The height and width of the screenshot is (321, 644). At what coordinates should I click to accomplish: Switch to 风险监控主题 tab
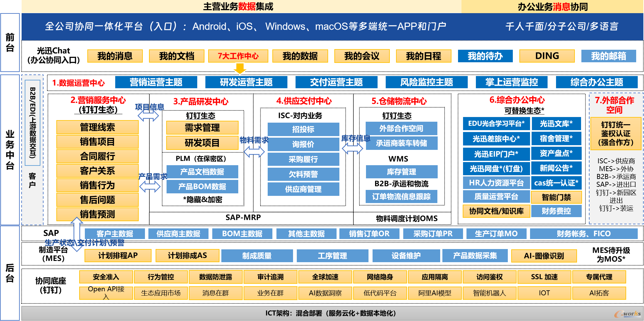coord(426,82)
